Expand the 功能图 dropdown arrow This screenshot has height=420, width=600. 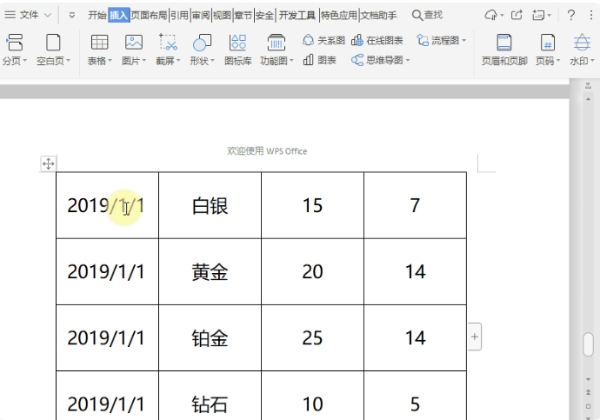pyautogui.click(x=292, y=60)
